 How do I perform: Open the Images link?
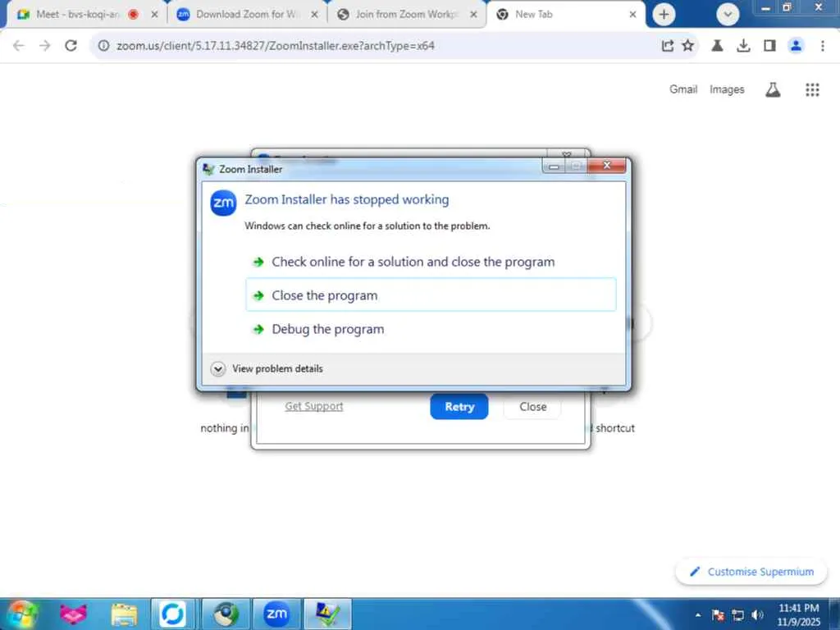[727, 89]
